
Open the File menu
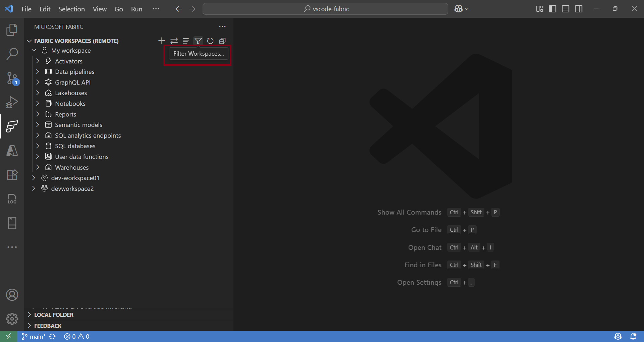(x=26, y=9)
